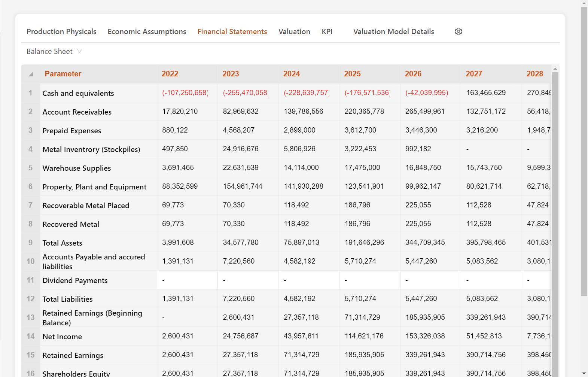Click the Financial Statements tab
588x377 pixels.
coord(232,31)
